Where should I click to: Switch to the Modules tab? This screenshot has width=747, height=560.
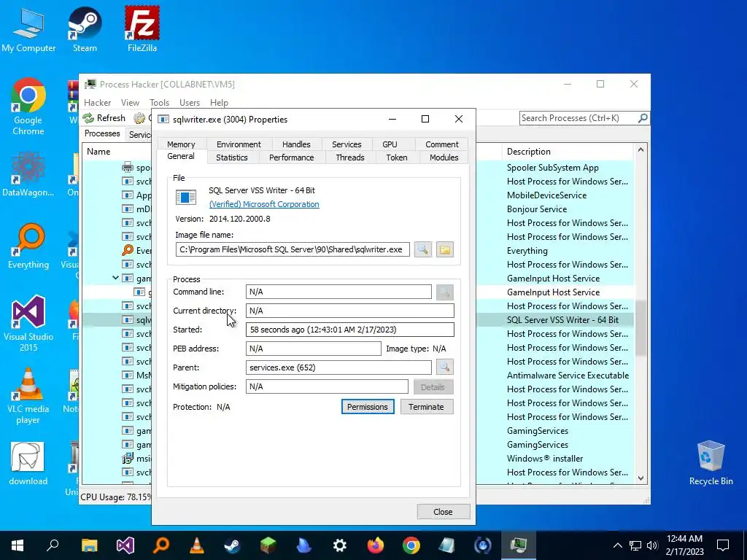point(444,157)
